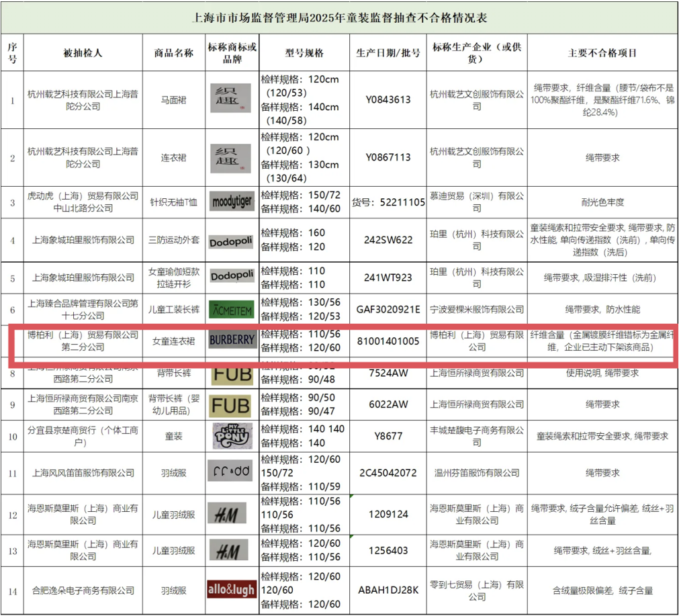The image size is (679, 616).
Task: Click the Dodopoli logo in row 4
Action: (x=232, y=240)
